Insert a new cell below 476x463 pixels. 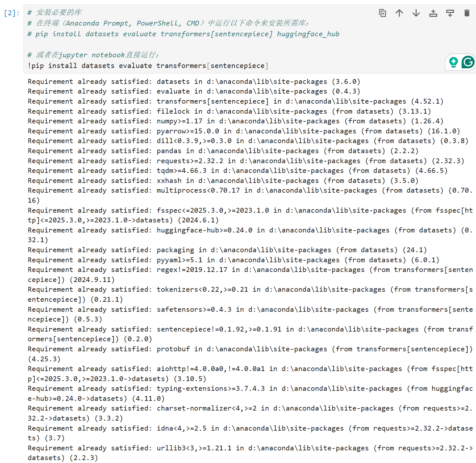(x=450, y=14)
